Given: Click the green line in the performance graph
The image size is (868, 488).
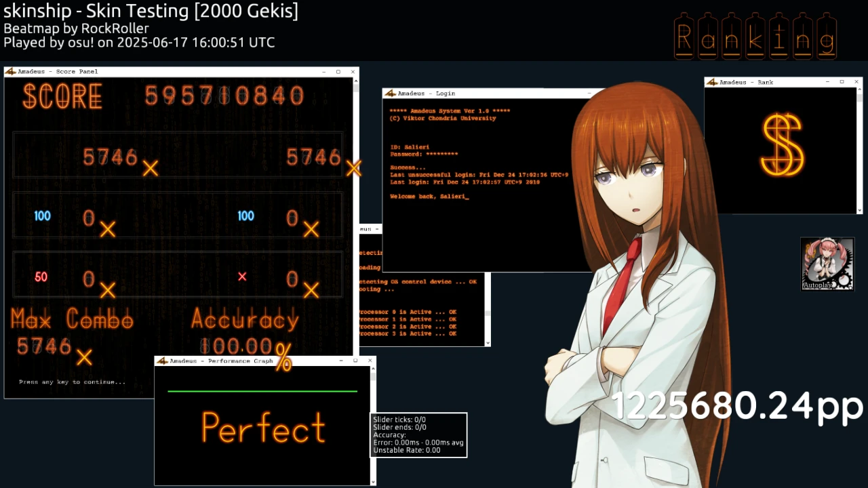Looking at the screenshot, I should coord(262,391).
